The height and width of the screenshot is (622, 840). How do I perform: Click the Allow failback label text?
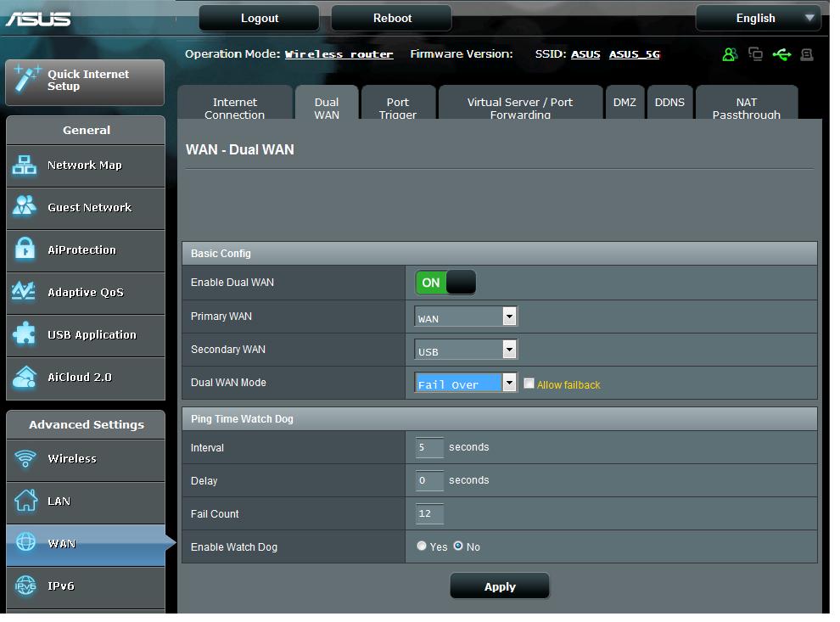[568, 384]
